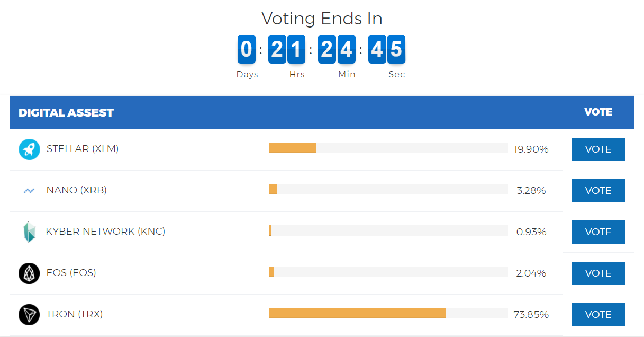Vote for Stellar (XLM)
This screenshot has height=337, width=644.
598,149
